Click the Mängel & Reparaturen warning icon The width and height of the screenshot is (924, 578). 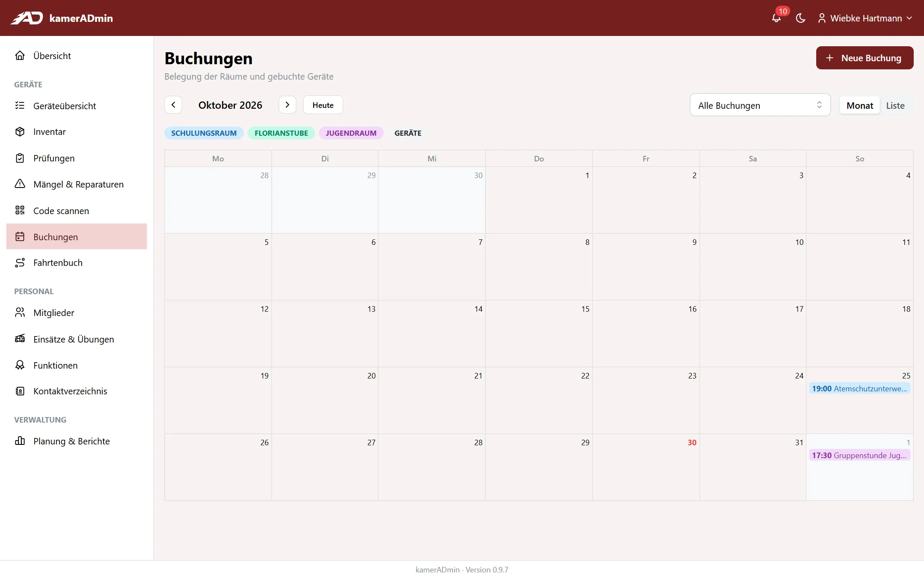point(20,184)
